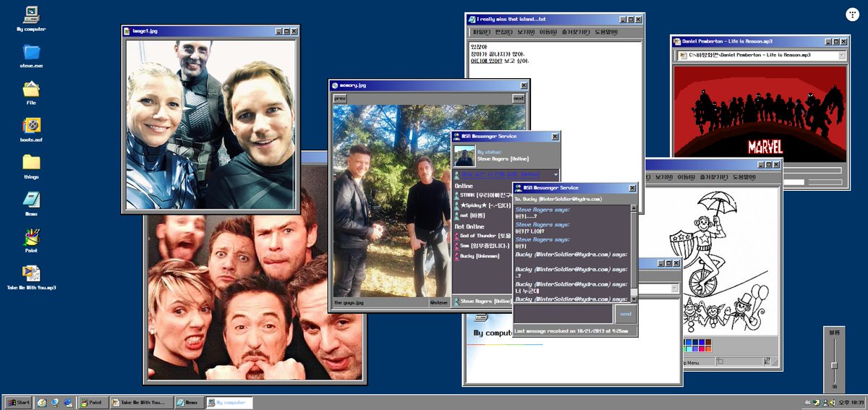Screen dimensions: 868x410
Task: Open 즐겨찾기 menu in the Paint window
Action: (x=715, y=177)
